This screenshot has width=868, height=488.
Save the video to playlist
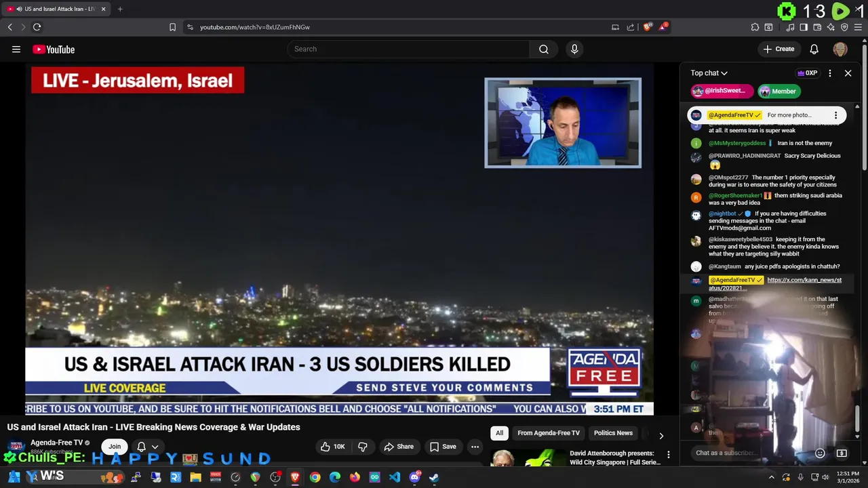(443, 447)
